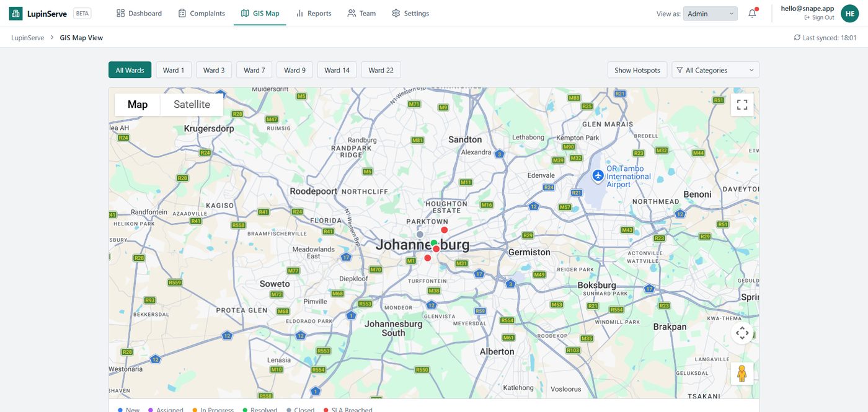Open the All Categories filter dropdown
The height and width of the screenshot is (412, 868).
tap(715, 70)
